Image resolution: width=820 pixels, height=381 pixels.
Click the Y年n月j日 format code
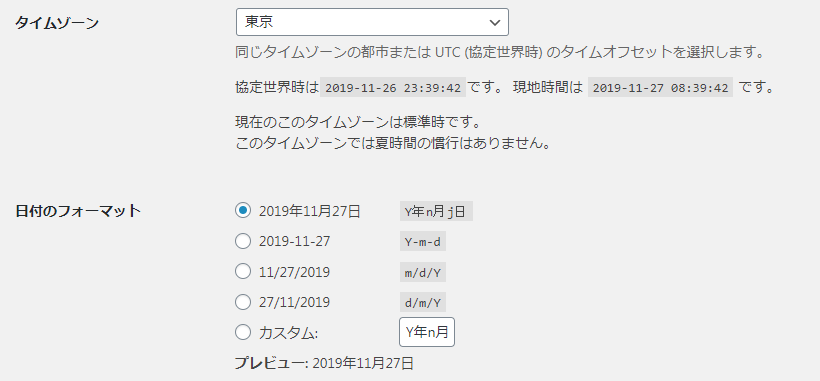coord(436,211)
